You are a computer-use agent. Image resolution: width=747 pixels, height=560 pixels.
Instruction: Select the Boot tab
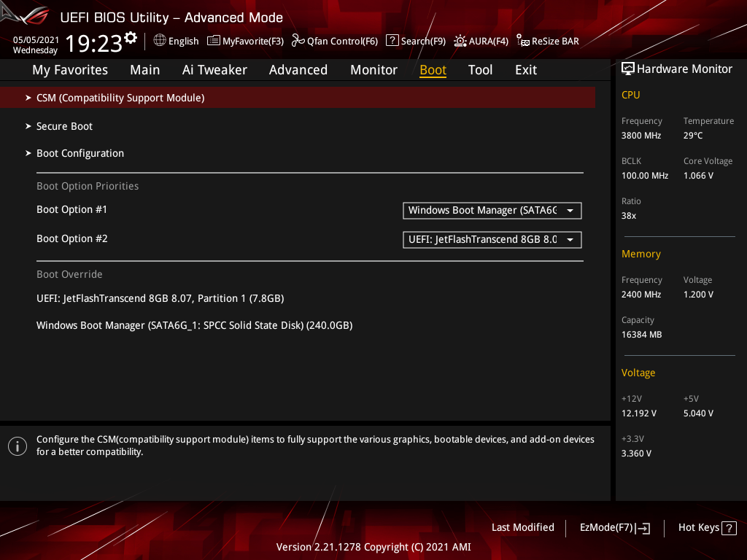pos(433,70)
